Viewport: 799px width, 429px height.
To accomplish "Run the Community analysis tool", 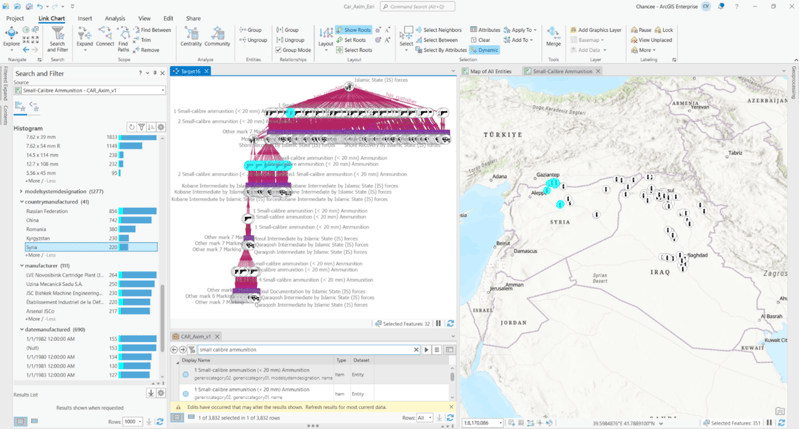I will [218, 37].
